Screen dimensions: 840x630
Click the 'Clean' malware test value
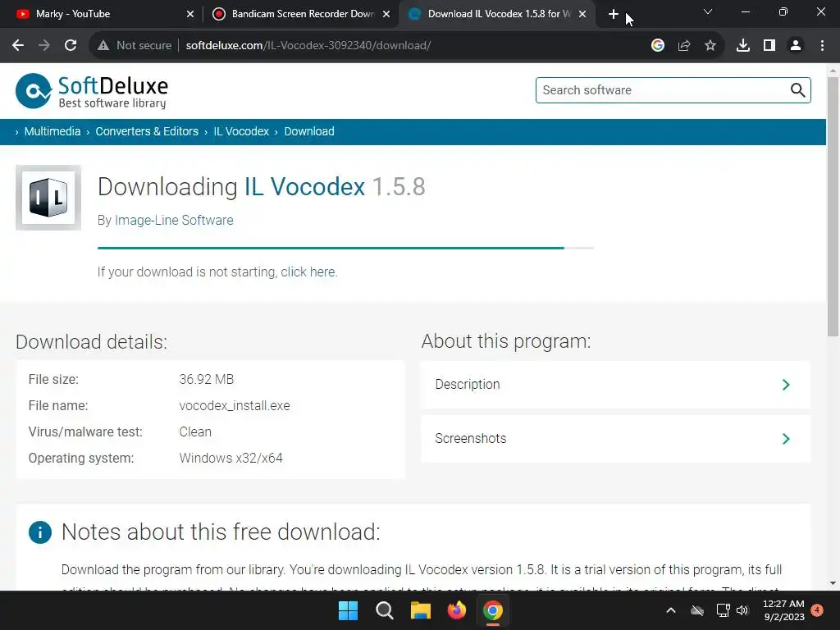click(195, 431)
